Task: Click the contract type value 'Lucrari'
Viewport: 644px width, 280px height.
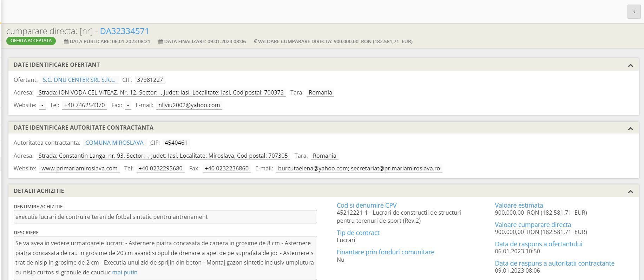Action: click(346, 240)
